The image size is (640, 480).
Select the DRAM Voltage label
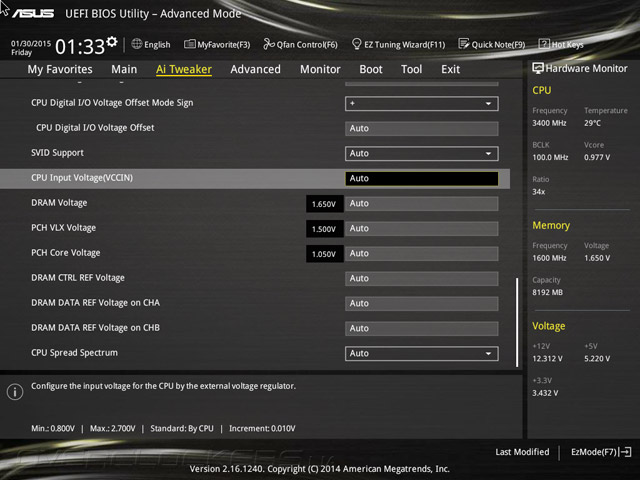tap(59, 203)
